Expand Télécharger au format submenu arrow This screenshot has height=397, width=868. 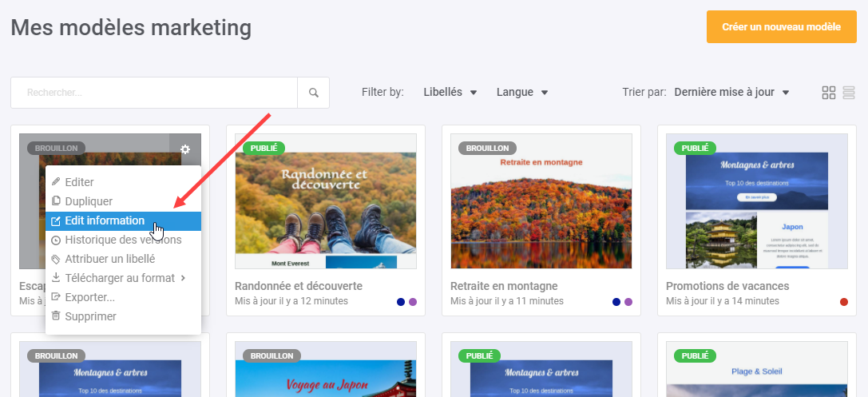(184, 278)
